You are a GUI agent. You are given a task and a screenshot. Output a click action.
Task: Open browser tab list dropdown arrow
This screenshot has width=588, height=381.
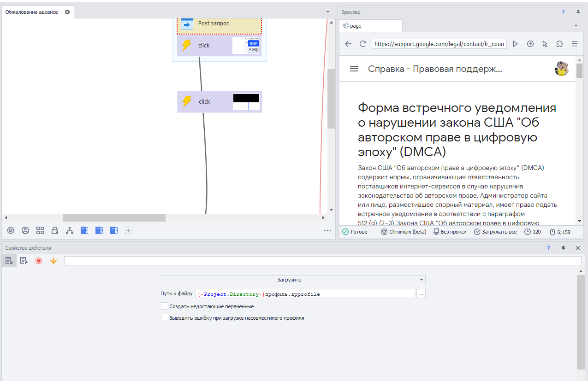click(576, 25)
